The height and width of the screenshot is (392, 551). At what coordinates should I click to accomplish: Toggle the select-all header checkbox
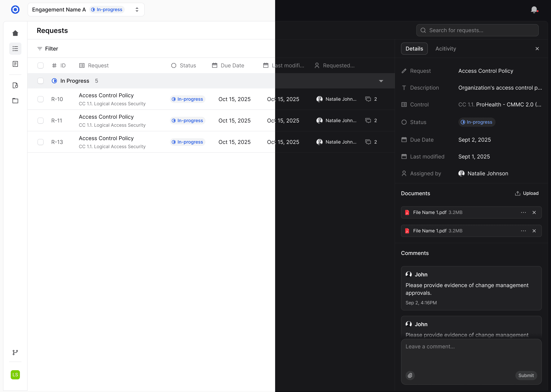point(41,66)
